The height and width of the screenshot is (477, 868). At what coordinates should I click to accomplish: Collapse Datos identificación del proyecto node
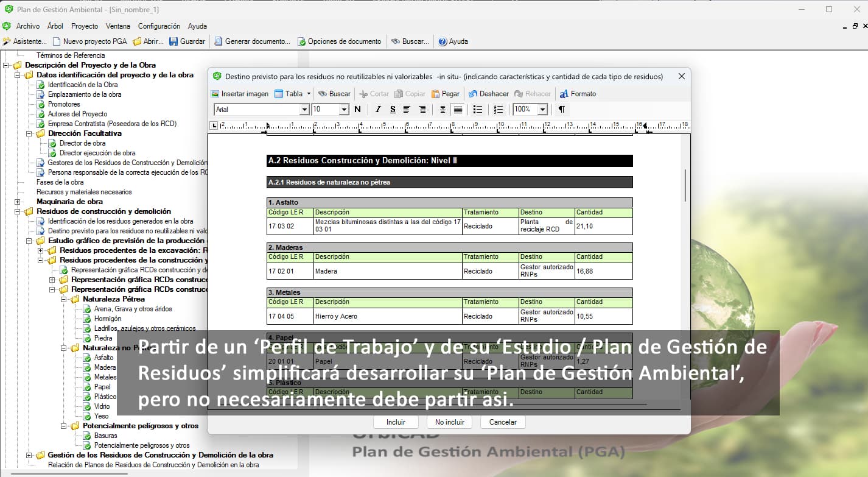click(x=18, y=75)
